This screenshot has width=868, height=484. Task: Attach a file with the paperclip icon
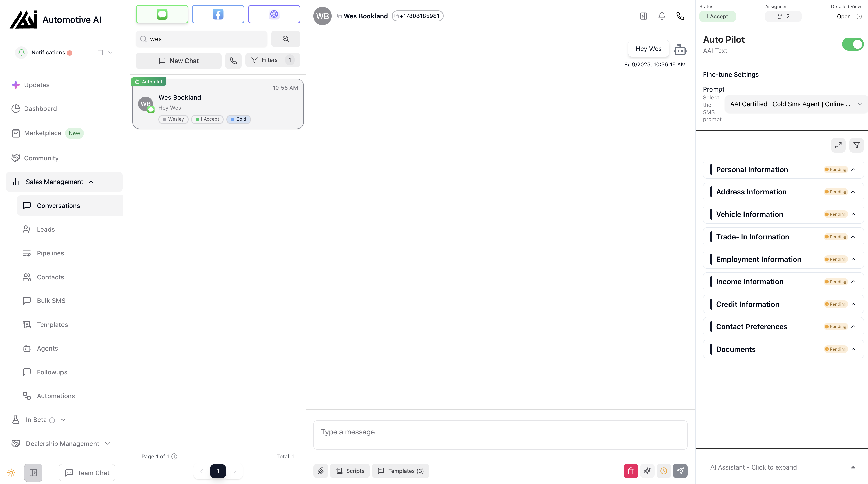(x=320, y=471)
